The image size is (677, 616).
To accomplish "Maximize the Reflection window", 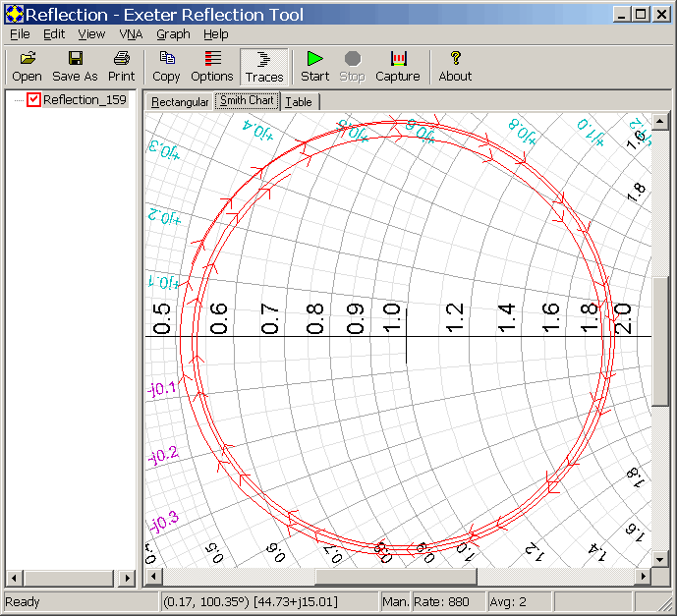I will 642,15.
